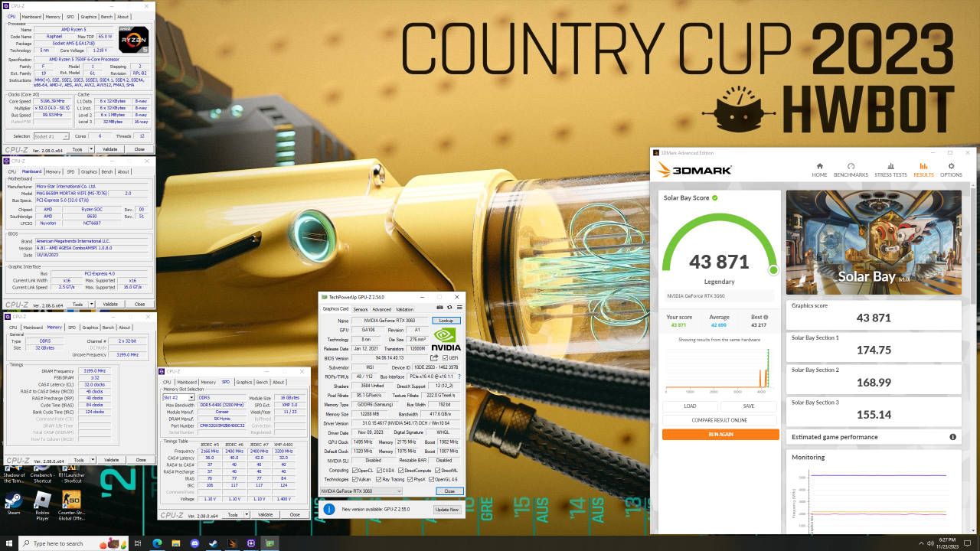Toggle the OpenGL 4.6 checkbox in GPU-Z
This screenshot has height=551, width=980.
pyautogui.click(x=433, y=479)
